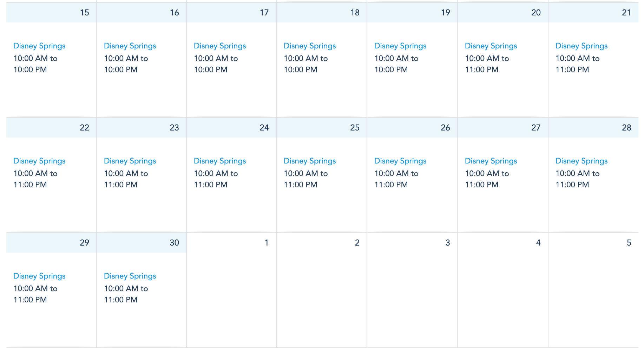Click Disney Springs link for the 16th
The image size is (644, 348).
pyautogui.click(x=130, y=46)
